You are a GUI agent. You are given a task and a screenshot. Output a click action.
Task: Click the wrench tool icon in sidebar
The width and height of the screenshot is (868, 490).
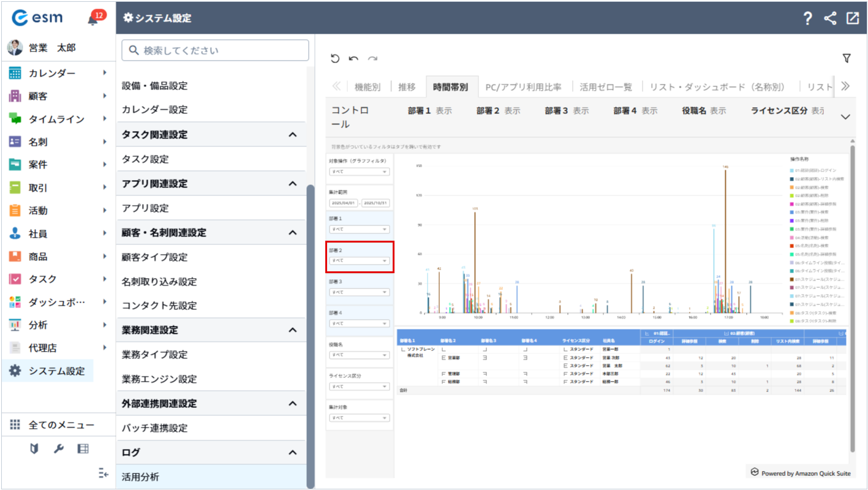click(x=59, y=449)
